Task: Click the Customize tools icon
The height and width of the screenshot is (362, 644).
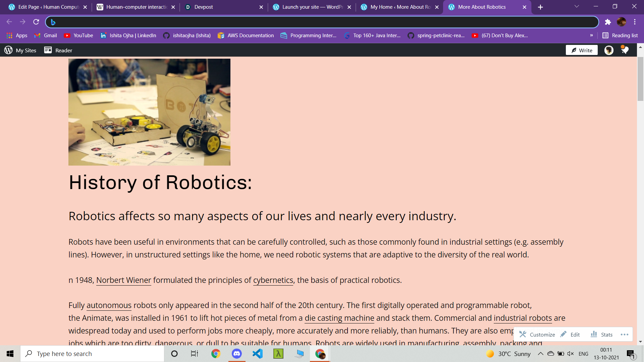Action: click(523, 334)
